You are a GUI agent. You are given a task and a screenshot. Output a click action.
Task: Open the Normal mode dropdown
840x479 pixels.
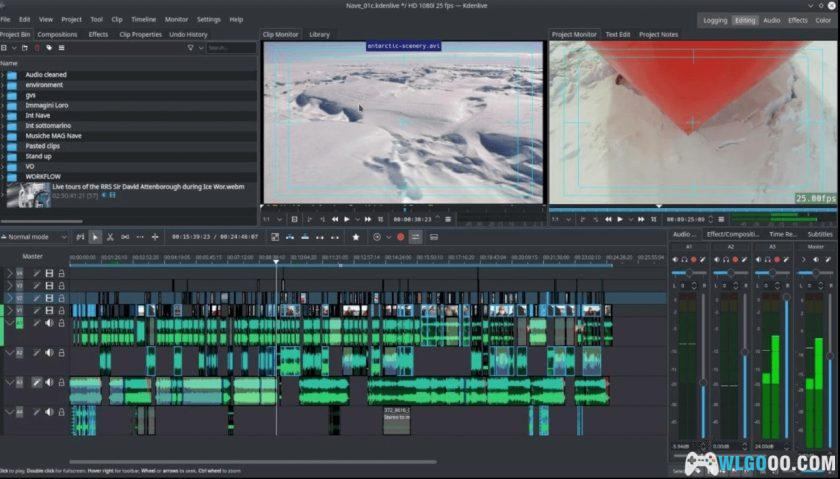pyautogui.click(x=35, y=237)
